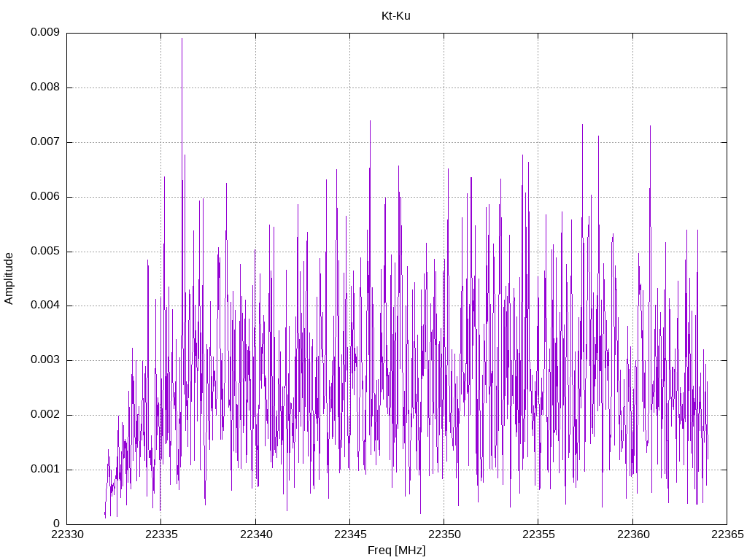
Task: Click the 0.001 y-axis tick label
Action: pos(45,469)
